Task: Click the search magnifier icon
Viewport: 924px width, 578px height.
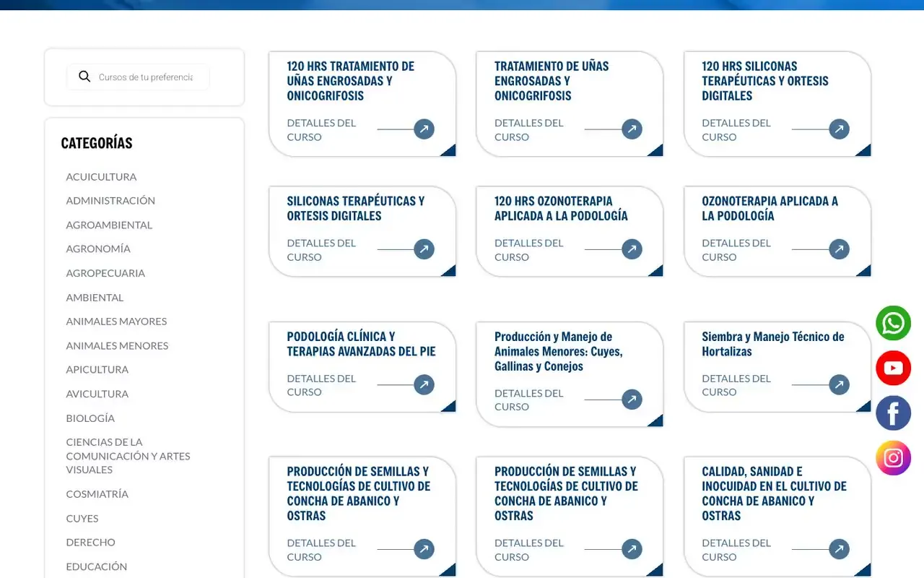Action: 84,77
